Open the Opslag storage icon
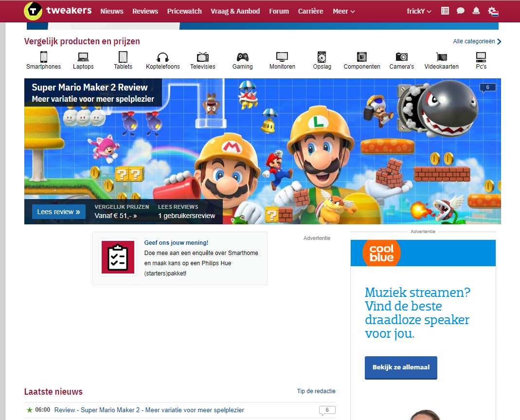 click(x=322, y=57)
